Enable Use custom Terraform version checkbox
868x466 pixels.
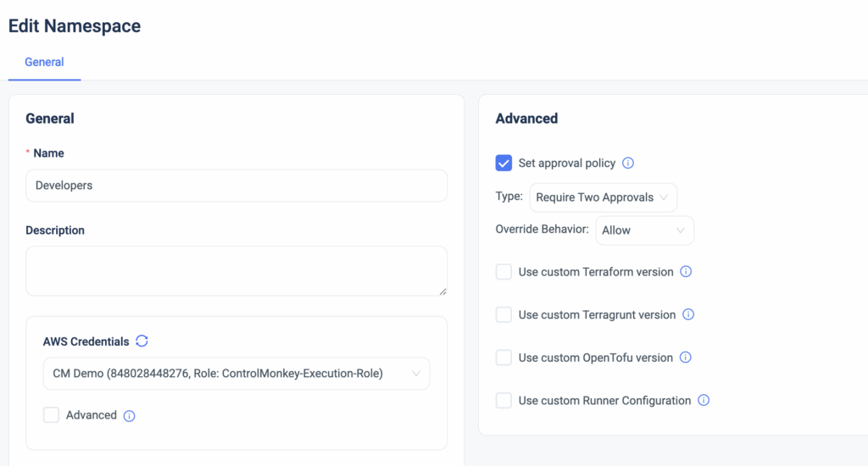(x=504, y=272)
